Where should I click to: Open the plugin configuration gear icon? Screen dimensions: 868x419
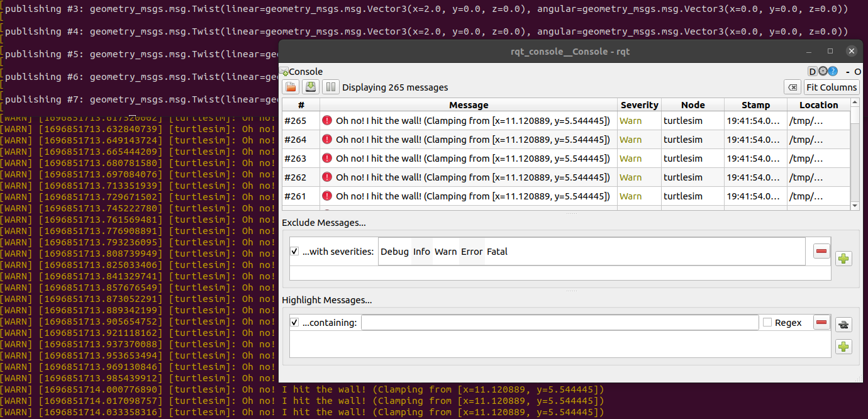pos(822,72)
